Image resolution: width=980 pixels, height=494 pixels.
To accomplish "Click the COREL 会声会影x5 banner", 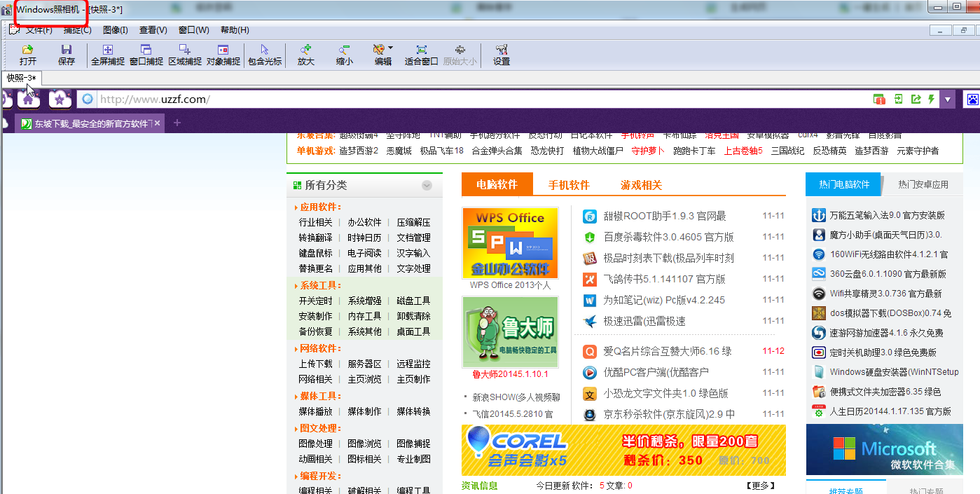I will coord(623,450).
